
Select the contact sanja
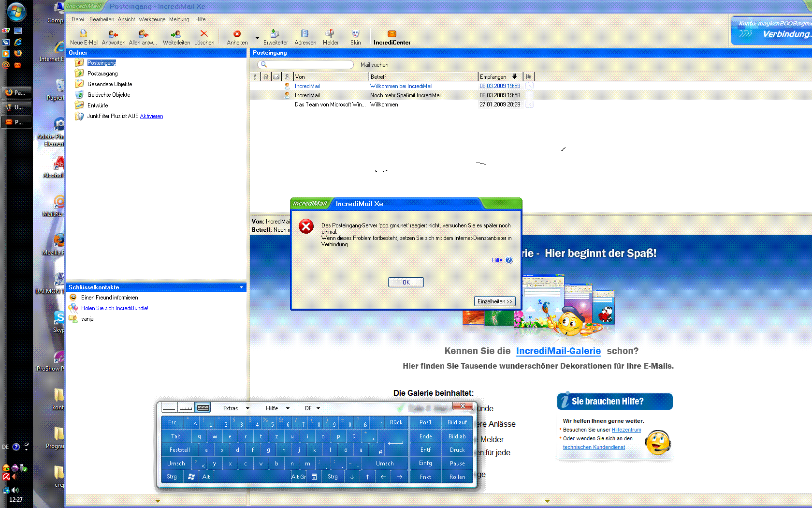(x=87, y=319)
